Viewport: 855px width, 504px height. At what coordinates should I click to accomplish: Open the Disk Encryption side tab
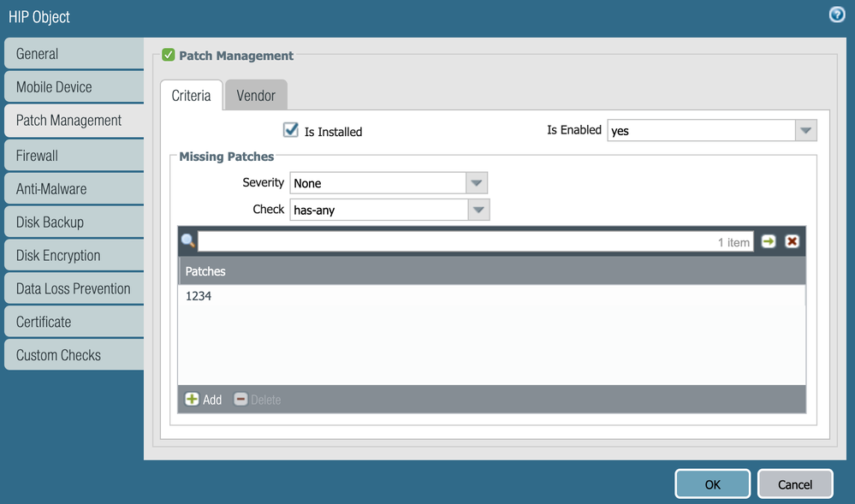[74, 255]
